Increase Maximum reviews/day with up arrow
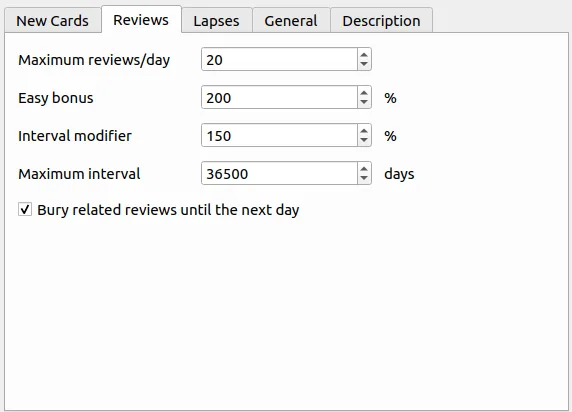Screen dimensions: 572x412 pyautogui.click(x=364, y=54)
